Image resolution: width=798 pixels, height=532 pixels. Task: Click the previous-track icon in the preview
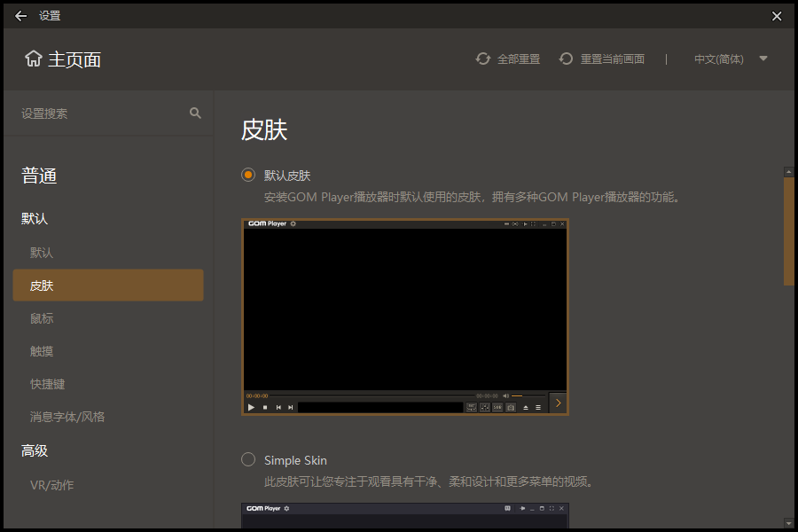point(278,407)
